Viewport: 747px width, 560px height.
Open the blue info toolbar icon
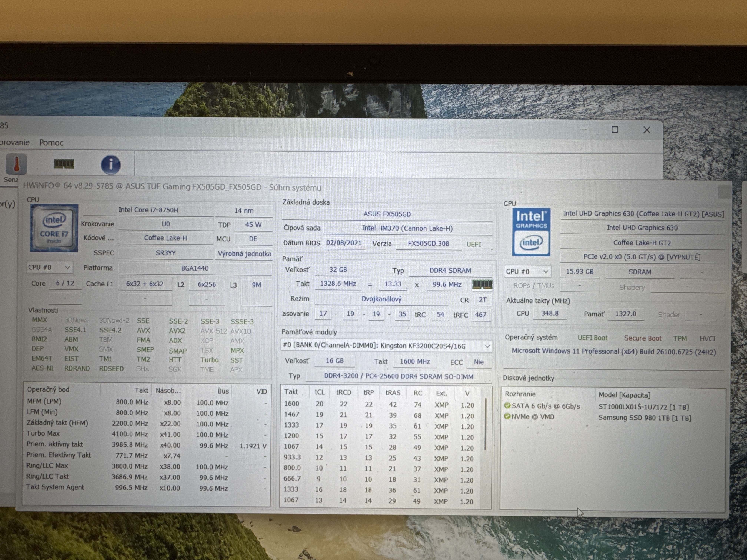pos(111,165)
